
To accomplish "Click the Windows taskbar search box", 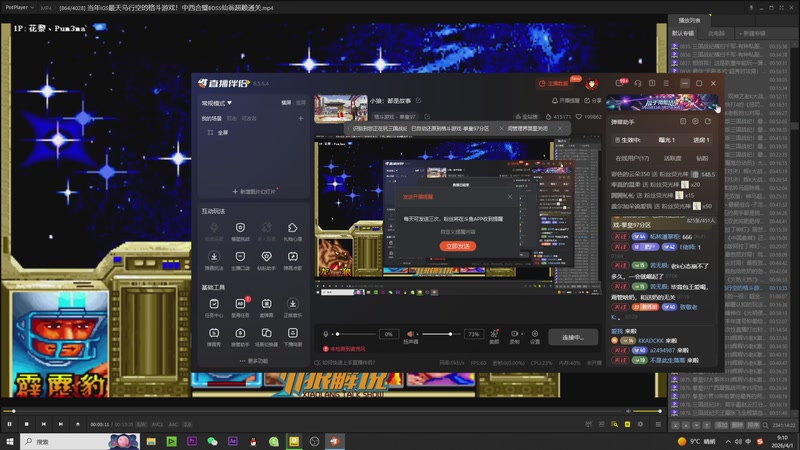I will click(x=80, y=441).
